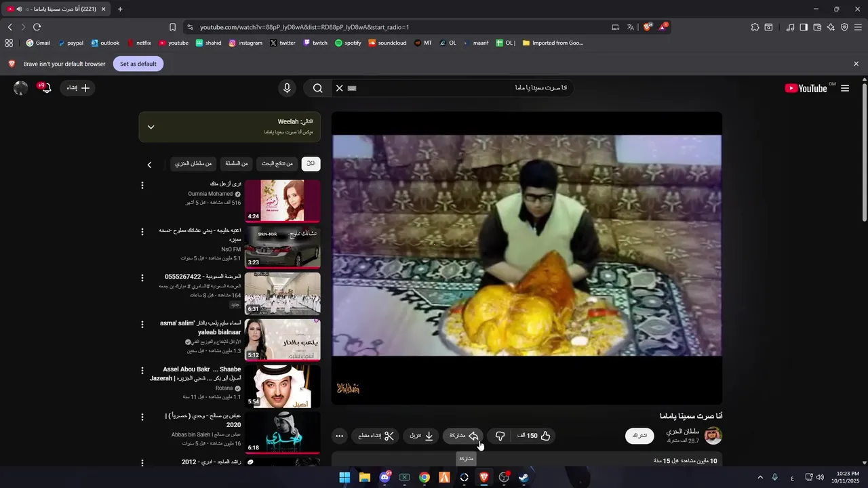Viewport: 868px width, 488px height.
Task: Select the من سلطان الحذري filter chip
Action: click(x=193, y=163)
